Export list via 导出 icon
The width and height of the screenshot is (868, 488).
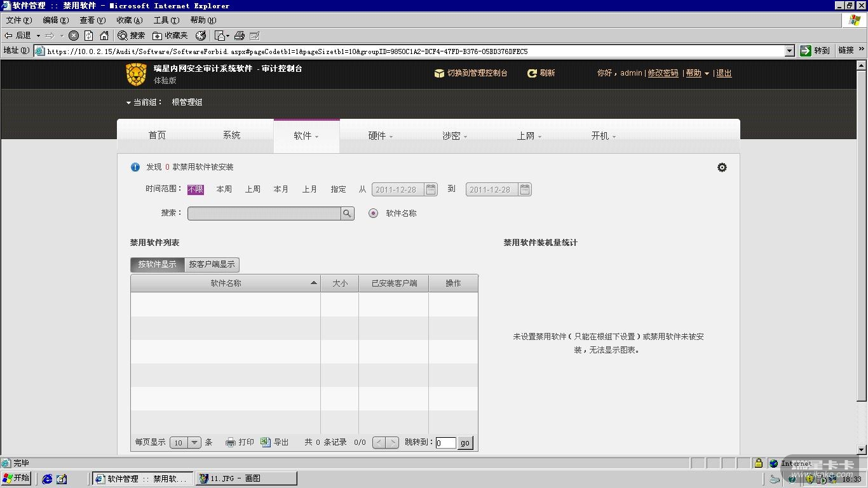(266, 442)
